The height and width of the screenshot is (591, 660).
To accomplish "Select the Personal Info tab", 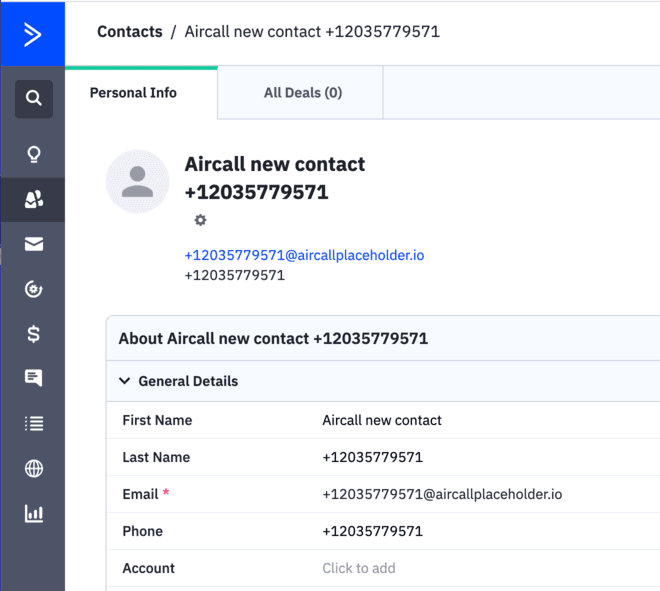I will pos(133,93).
